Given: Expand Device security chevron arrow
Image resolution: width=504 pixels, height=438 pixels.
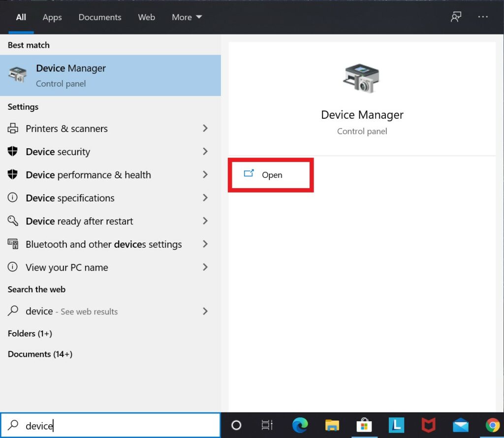Looking at the screenshot, I should point(205,151).
